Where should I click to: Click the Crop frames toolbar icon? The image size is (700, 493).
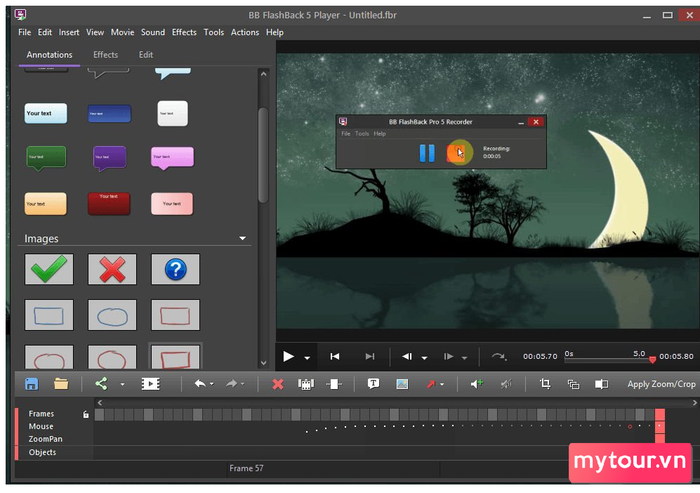pyautogui.click(x=306, y=384)
